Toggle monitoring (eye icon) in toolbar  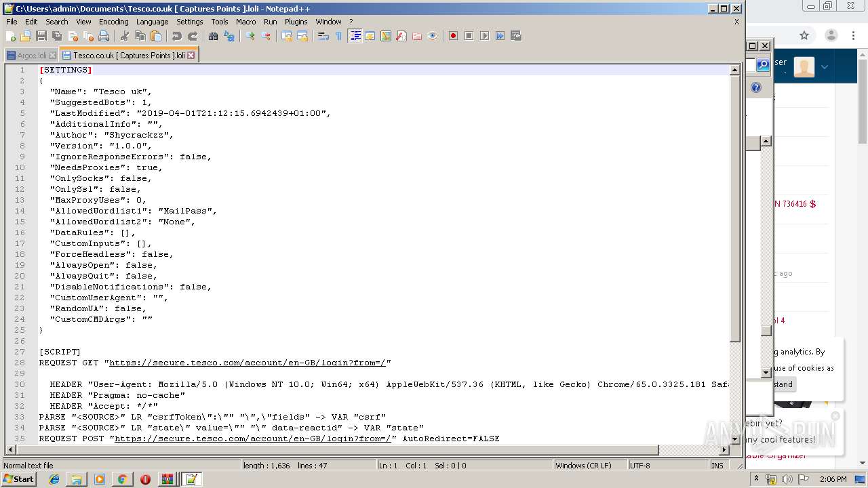(433, 36)
